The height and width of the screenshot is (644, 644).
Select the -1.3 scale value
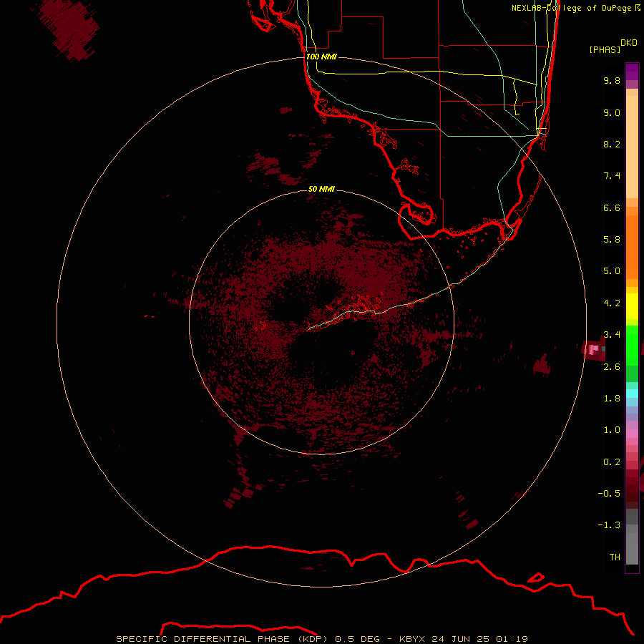(609, 525)
